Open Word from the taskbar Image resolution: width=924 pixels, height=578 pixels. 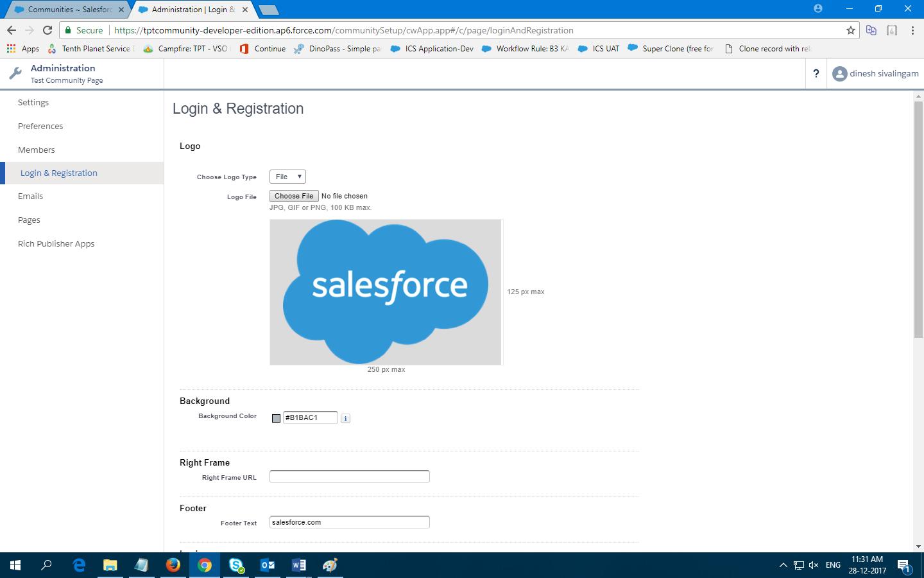[x=299, y=565]
